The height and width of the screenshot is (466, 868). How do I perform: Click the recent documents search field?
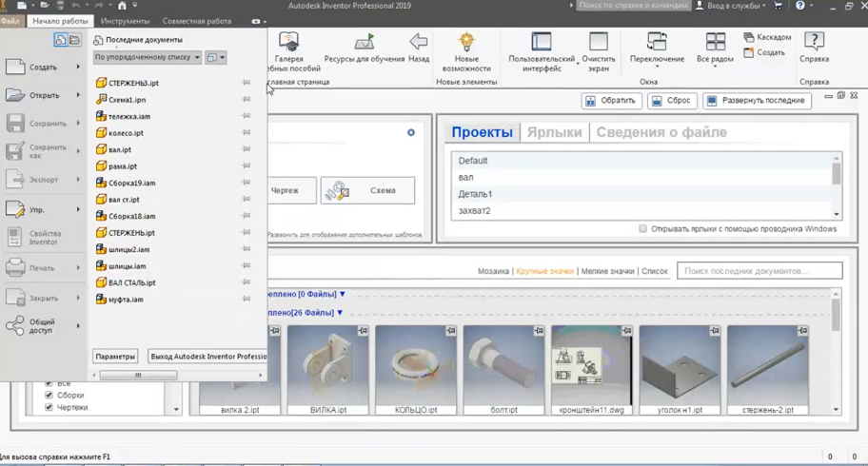click(759, 272)
